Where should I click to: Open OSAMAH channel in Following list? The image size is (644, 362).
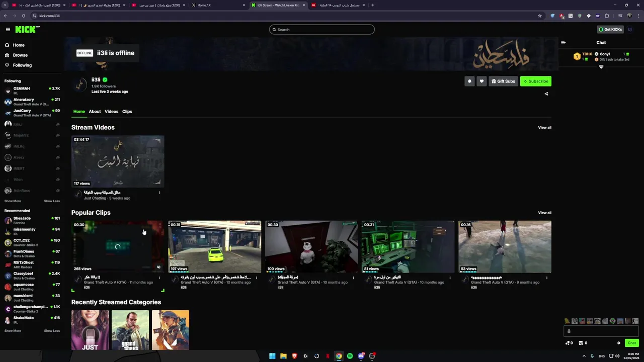(x=32, y=90)
